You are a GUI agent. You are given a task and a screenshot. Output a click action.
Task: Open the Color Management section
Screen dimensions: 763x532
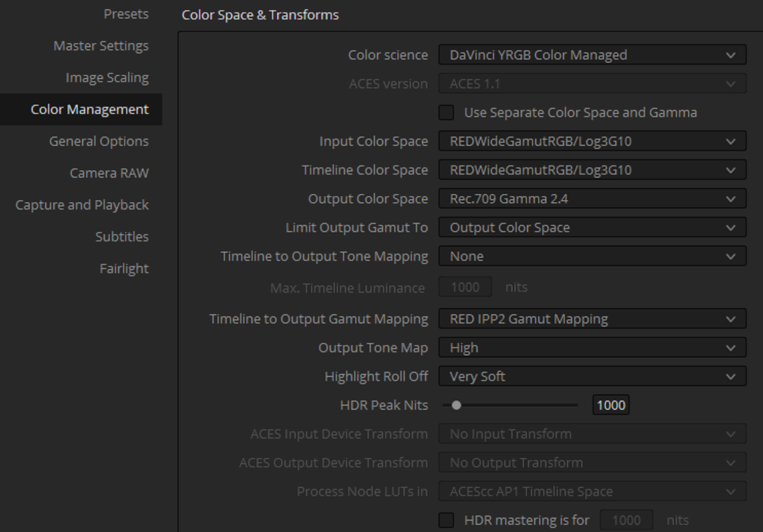pos(80,110)
